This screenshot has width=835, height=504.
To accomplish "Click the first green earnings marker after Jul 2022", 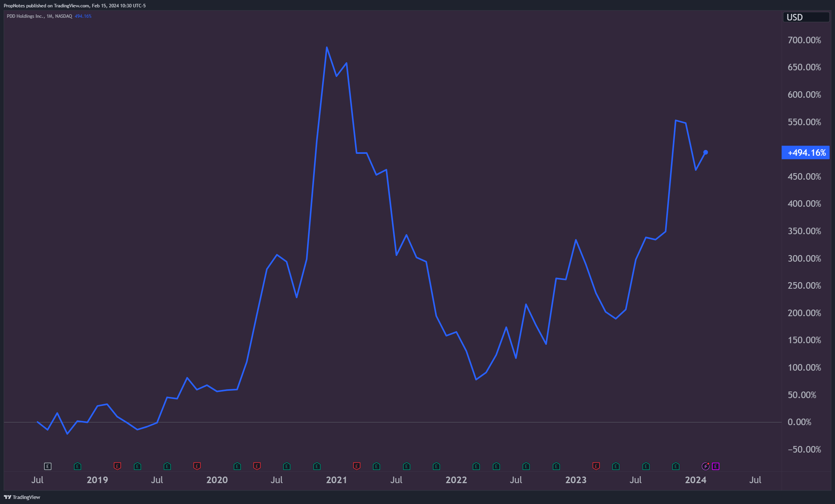I will click(526, 466).
